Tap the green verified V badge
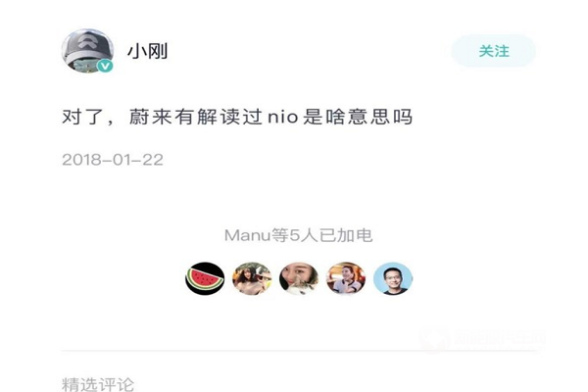Screen dimensions: 588x392 point(105,66)
